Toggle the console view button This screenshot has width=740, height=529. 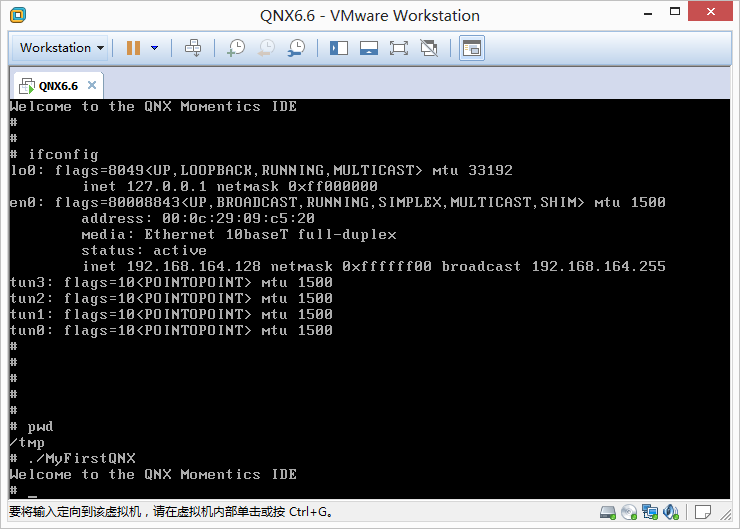472,48
